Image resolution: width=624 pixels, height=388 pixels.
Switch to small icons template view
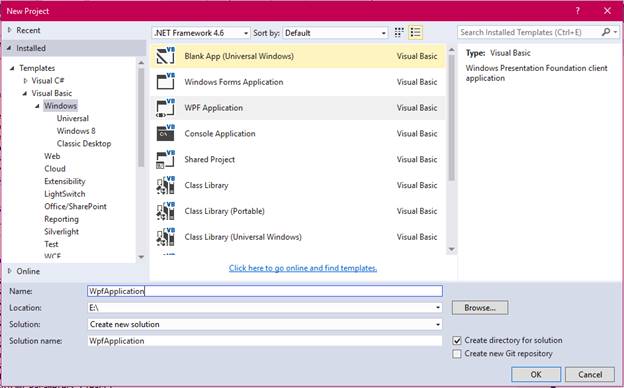pyautogui.click(x=399, y=33)
